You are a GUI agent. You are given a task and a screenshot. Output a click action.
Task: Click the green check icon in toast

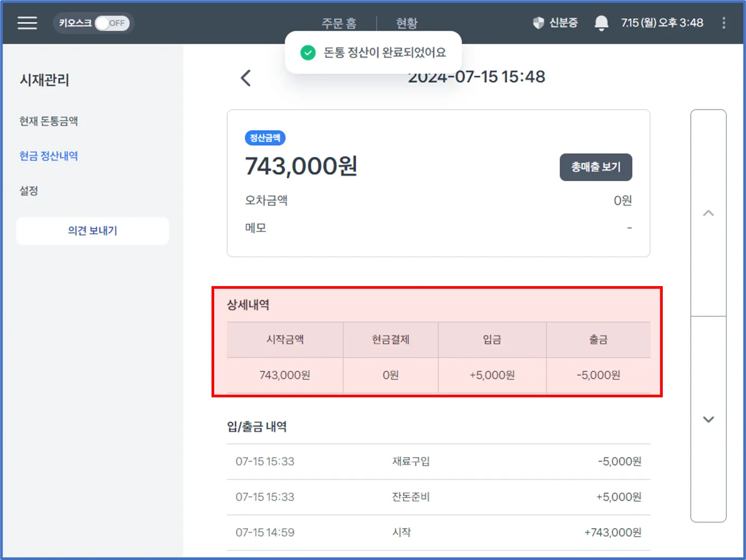(308, 52)
